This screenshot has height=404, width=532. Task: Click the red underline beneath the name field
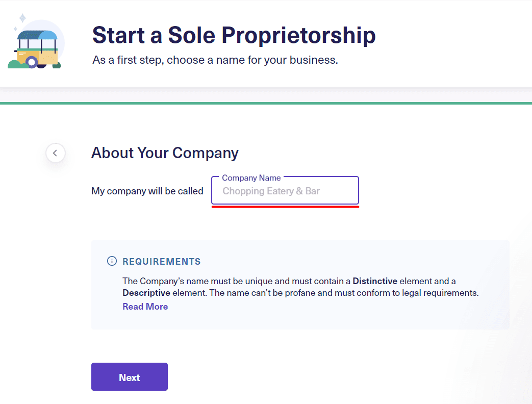tap(285, 206)
